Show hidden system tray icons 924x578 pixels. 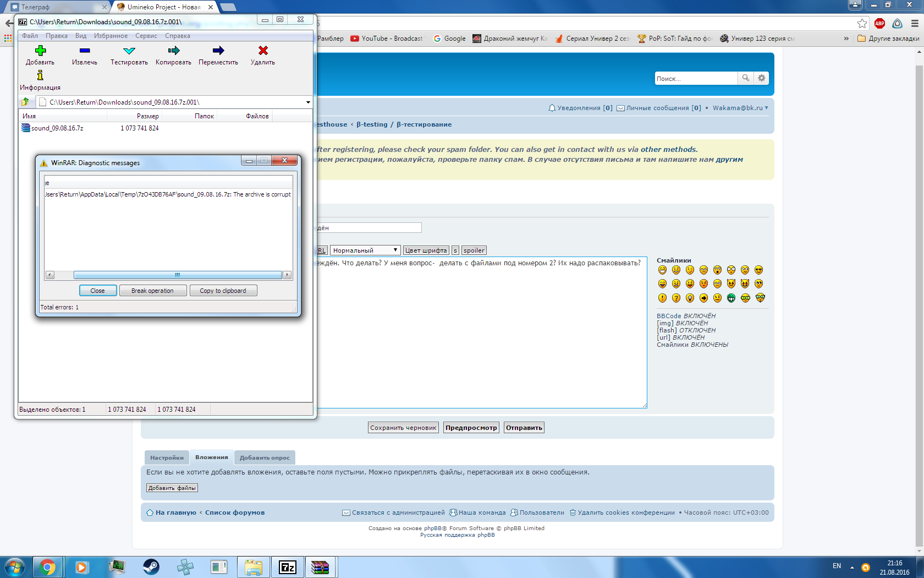[852, 567]
